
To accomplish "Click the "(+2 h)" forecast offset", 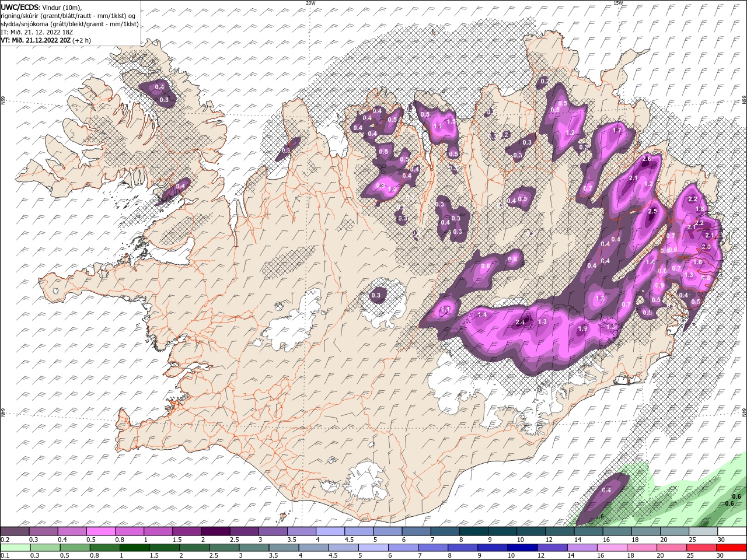I will [x=82, y=40].
